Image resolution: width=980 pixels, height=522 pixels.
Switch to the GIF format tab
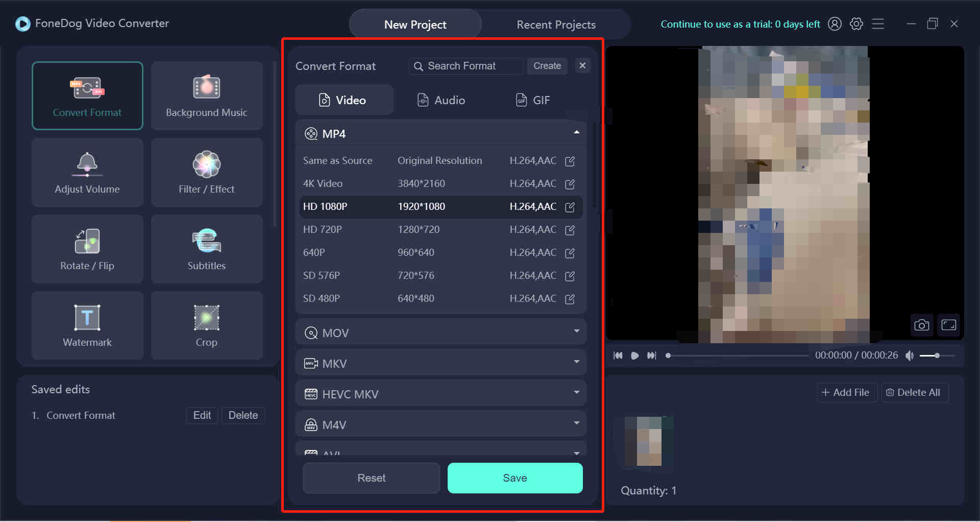pos(533,100)
